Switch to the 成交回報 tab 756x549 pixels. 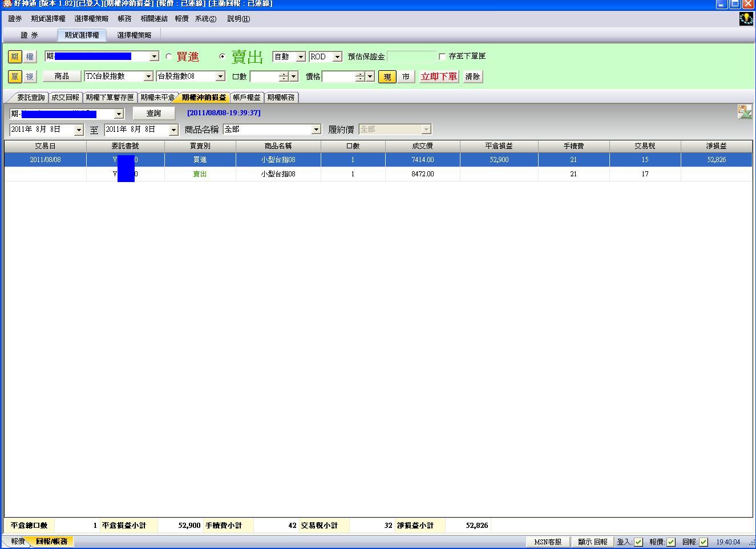pyautogui.click(x=66, y=98)
